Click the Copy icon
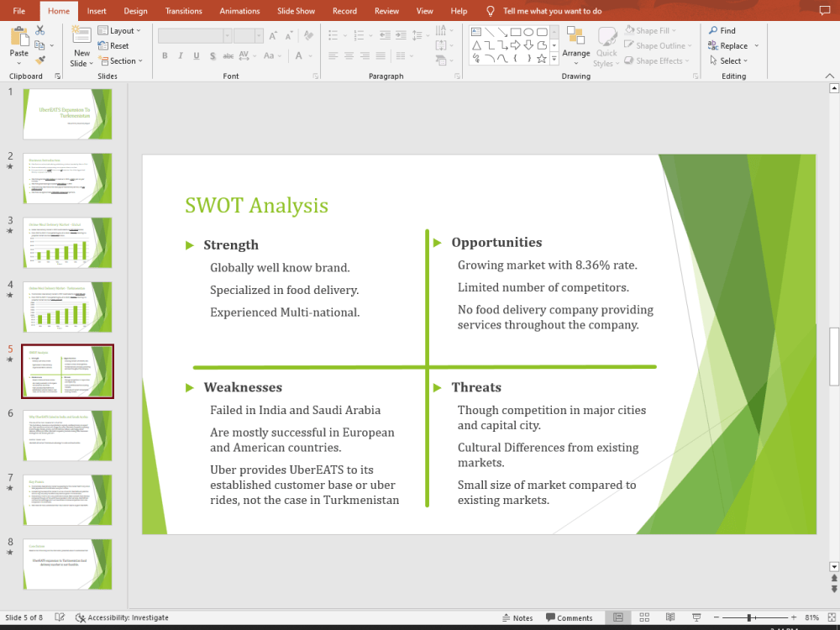The width and height of the screenshot is (840, 630). click(x=39, y=45)
